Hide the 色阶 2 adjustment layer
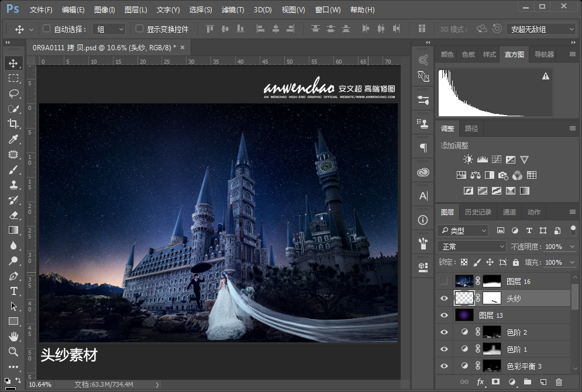 pos(444,332)
